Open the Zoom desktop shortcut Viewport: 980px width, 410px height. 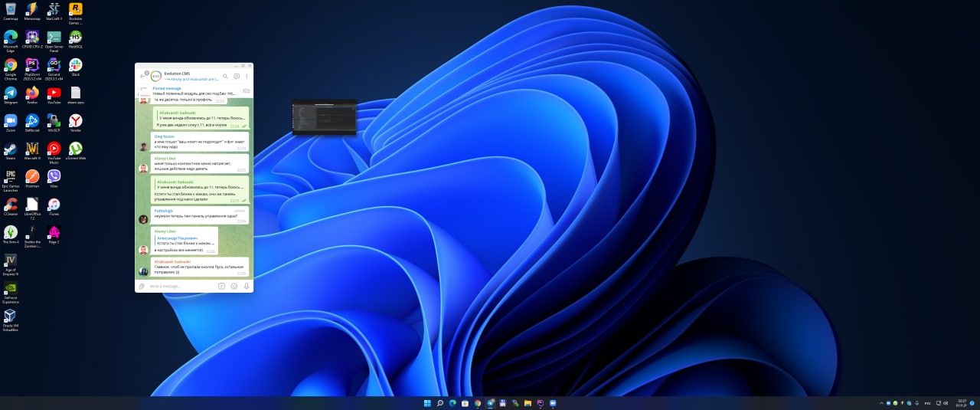point(10,123)
